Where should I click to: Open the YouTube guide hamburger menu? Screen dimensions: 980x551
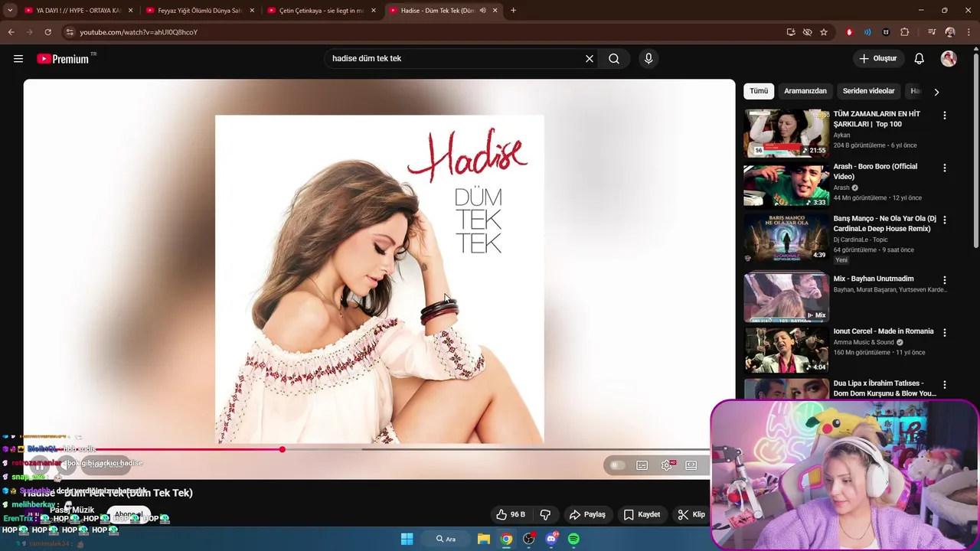pos(18,59)
